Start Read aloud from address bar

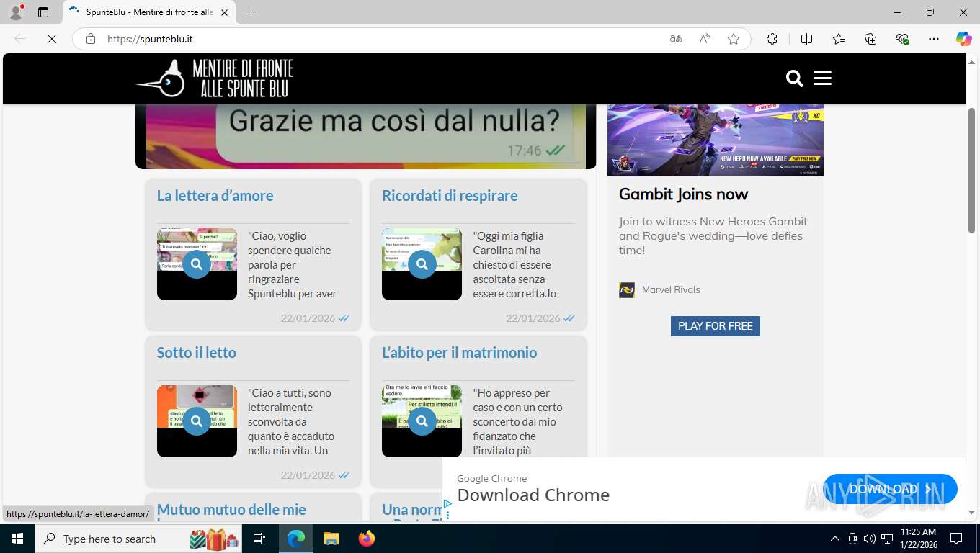tap(705, 39)
